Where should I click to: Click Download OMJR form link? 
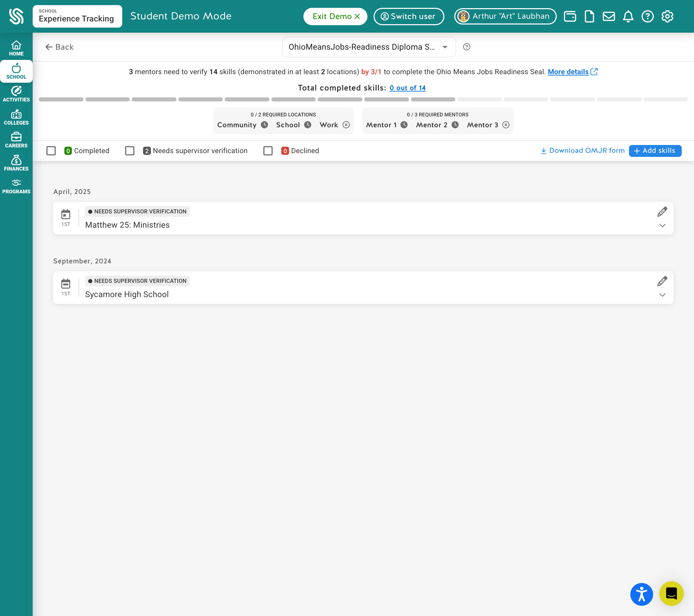tap(583, 150)
